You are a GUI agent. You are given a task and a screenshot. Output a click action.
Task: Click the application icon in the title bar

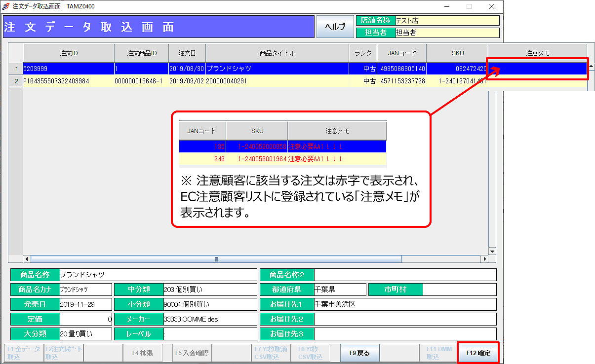6,6
